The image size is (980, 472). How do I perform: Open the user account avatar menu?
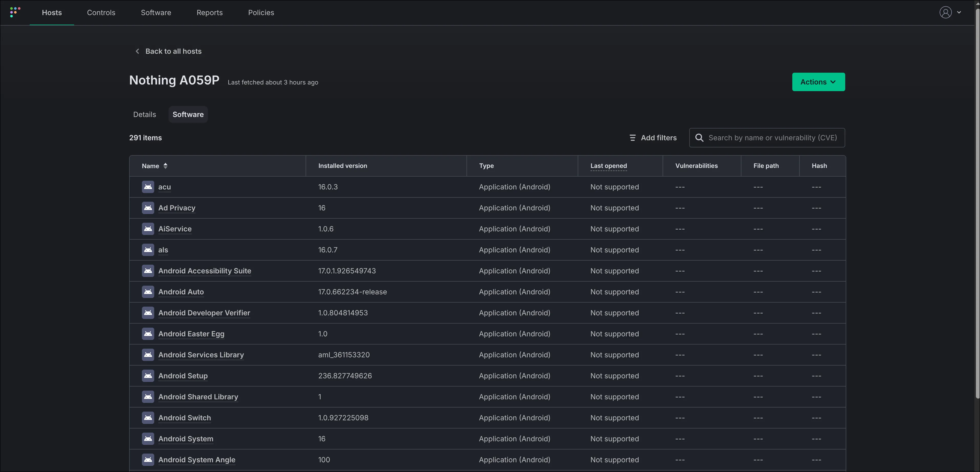point(945,12)
